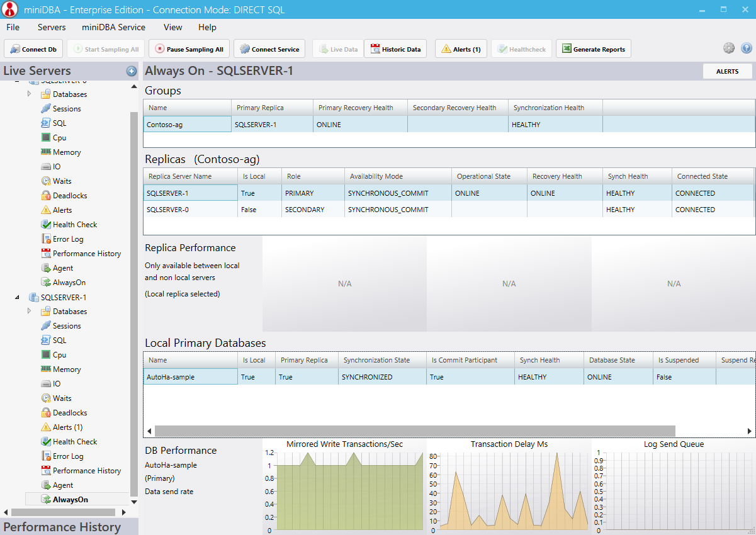Image resolution: width=756 pixels, height=535 pixels.
Task: Open Waits under the first server
Action: [56, 181]
